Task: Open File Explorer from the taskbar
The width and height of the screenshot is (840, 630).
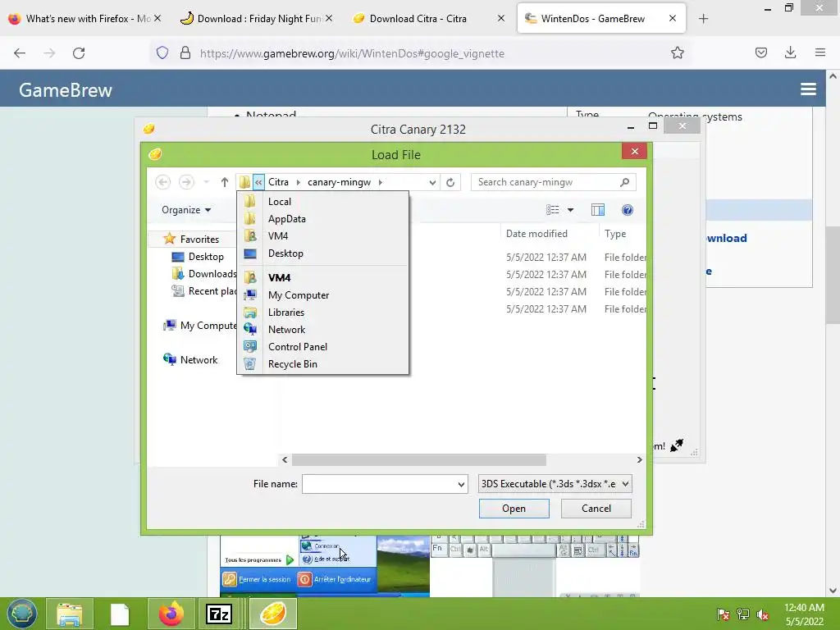Action: tap(69, 614)
